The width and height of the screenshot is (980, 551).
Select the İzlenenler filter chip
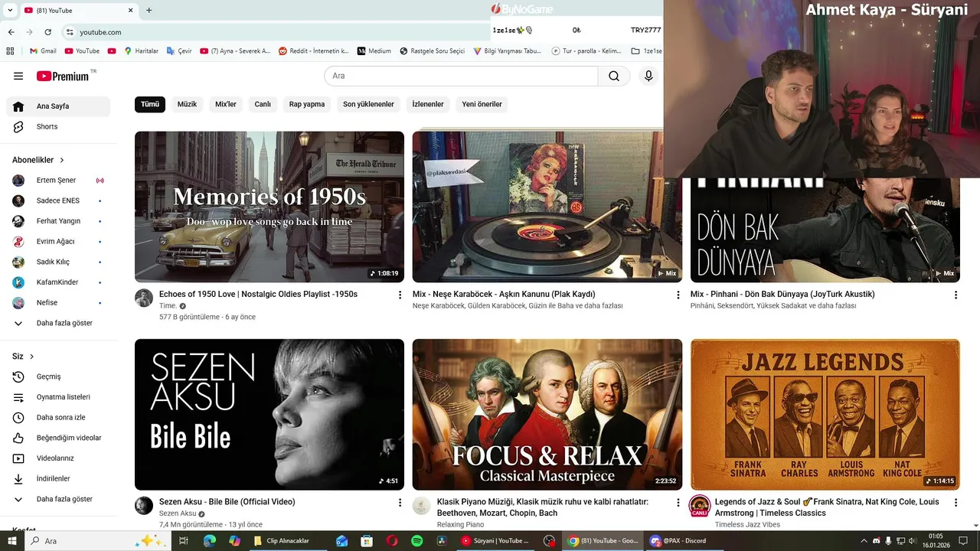pyautogui.click(x=428, y=104)
